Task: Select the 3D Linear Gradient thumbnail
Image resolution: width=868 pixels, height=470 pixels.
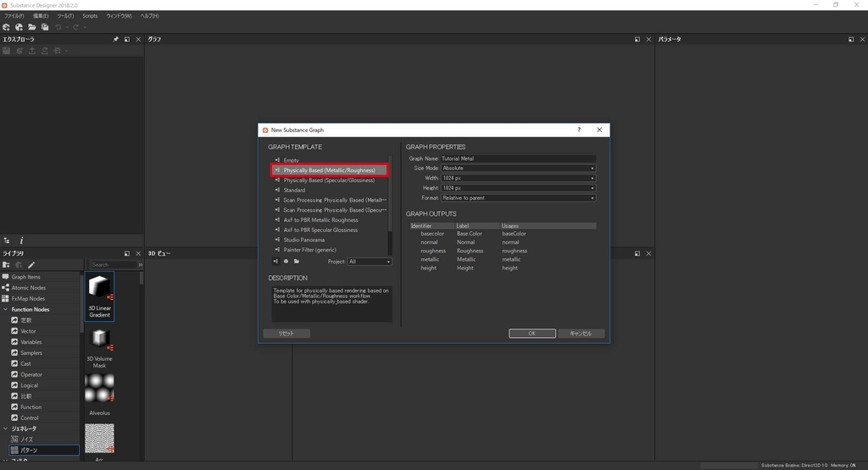Action: tap(100, 296)
